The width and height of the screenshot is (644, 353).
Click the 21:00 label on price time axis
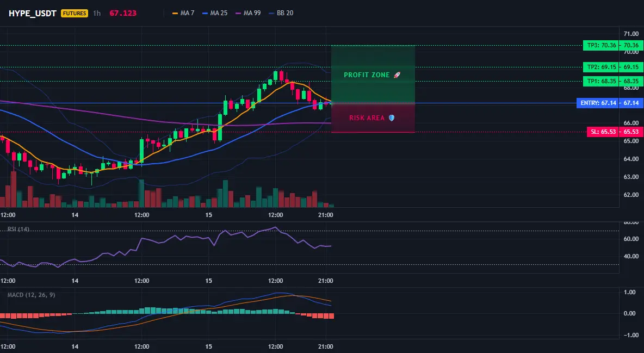tap(325, 215)
